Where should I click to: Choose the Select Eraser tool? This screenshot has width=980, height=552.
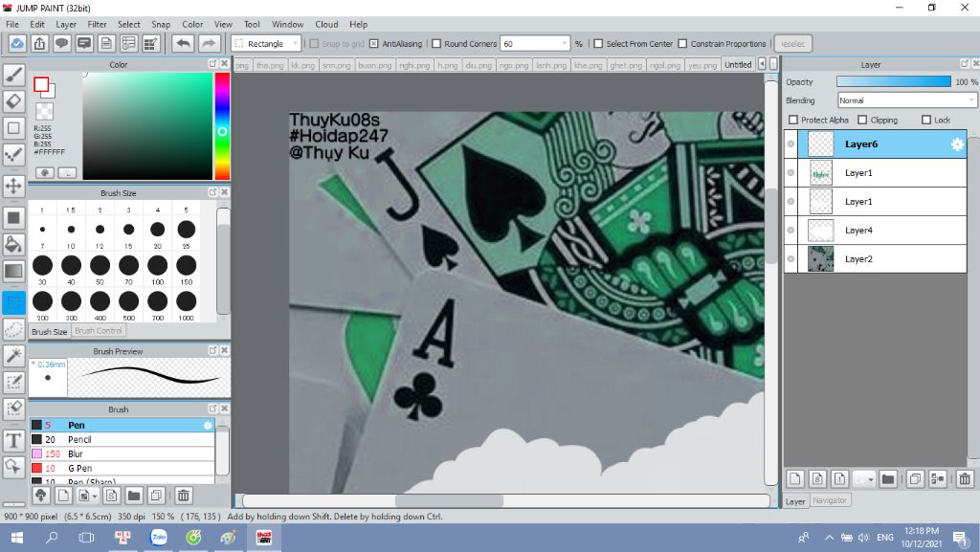(13, 408)
